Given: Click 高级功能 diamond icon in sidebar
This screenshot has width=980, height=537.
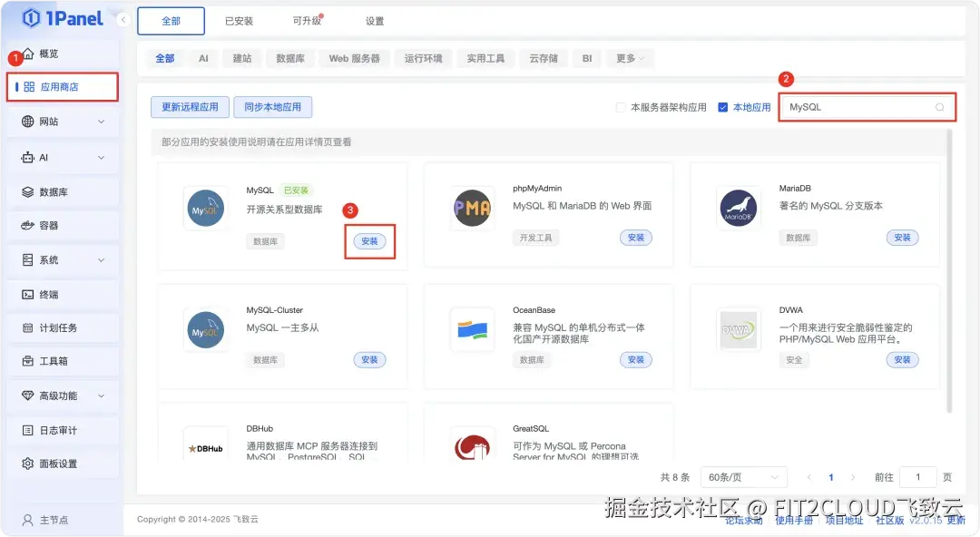Looking at the screenshot, I should [27, 395].
